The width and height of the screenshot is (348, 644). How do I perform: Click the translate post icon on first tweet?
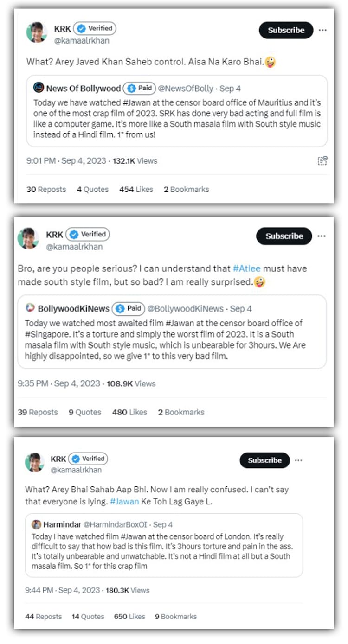[322, 161]
